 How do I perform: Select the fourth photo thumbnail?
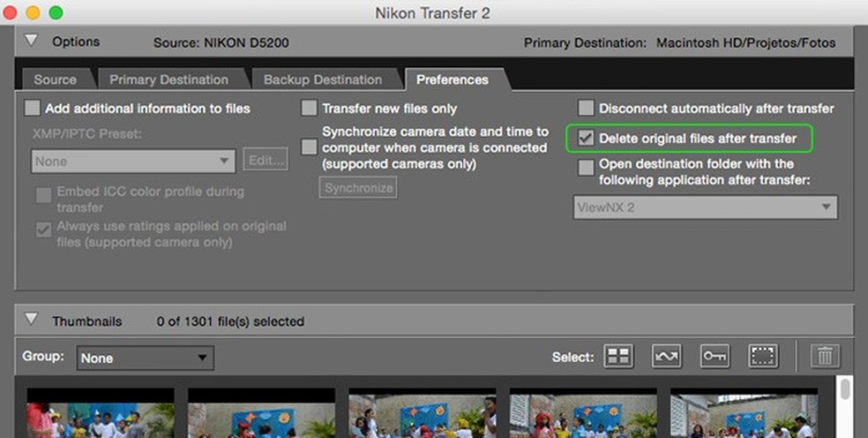(x=583, y=413)
